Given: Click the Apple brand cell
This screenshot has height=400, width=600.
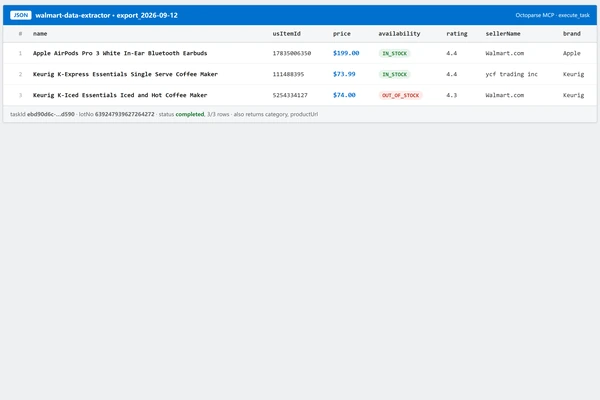Looking at the screenshot, I should tap(571, 53).
